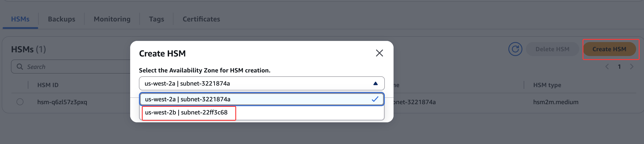Select the hsm-q6zl57z3pxq radio button
The width and height of the screenshot is (644, 144).
pyautogui.click(x=20, y=102)
